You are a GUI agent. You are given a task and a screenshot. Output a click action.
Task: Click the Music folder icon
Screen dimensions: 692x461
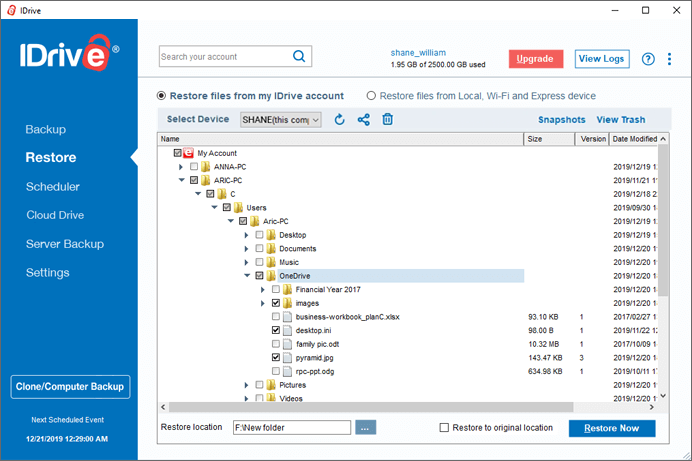pos(271,262)
